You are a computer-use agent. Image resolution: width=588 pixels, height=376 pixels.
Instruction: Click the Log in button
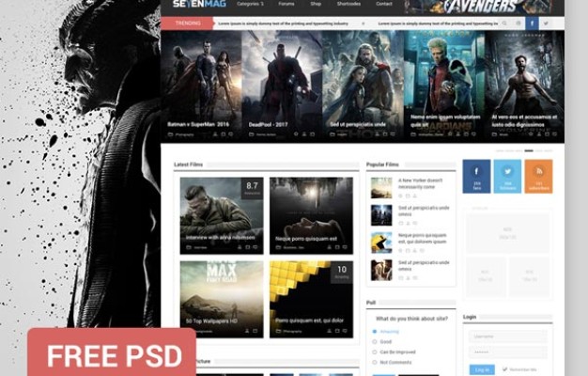(x=482, y=369)
